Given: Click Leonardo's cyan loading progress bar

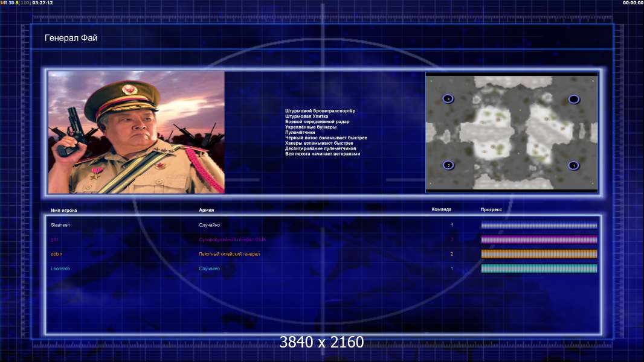Looking at the screenshot, I should tap(539, 268).
